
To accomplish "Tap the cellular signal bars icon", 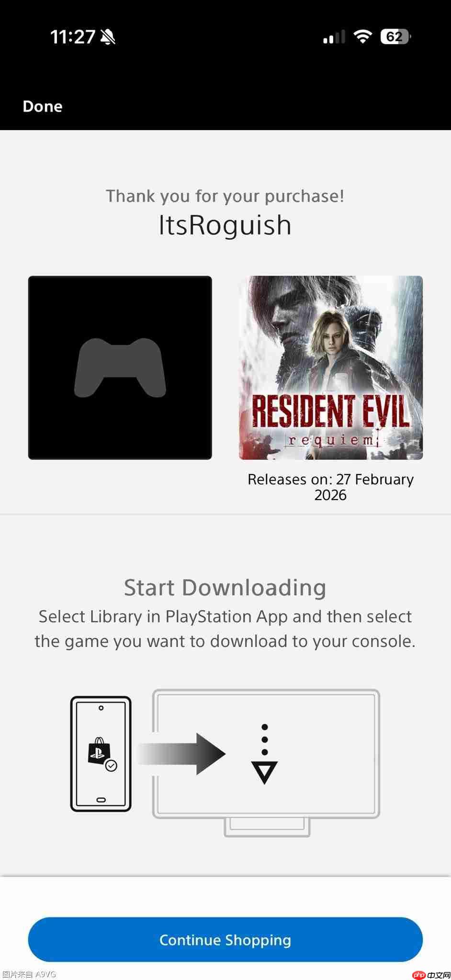I will point(334,37).
